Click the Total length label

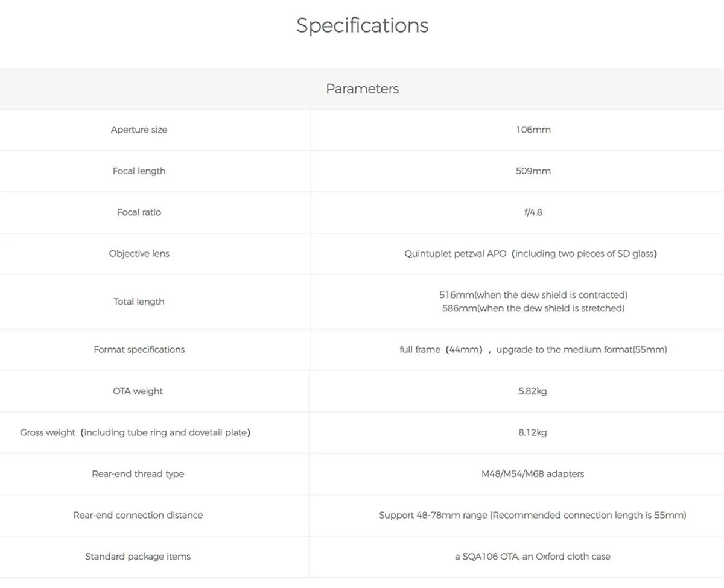[139, 302]
